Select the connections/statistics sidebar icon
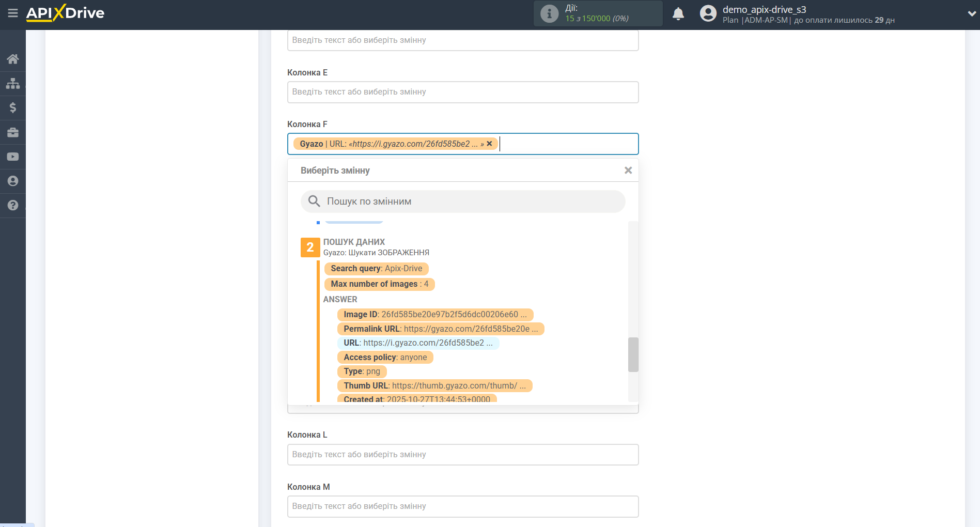The image size is (980, 527). [13, 83]
